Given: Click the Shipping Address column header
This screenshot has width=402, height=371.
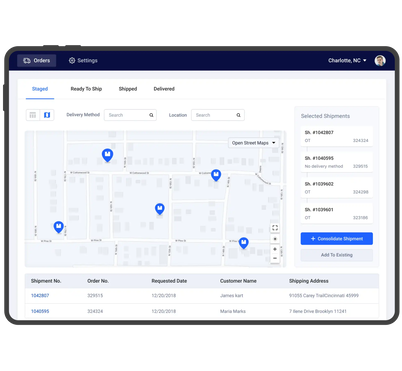Looking at the screenshot, I should (x=309, y=281).
